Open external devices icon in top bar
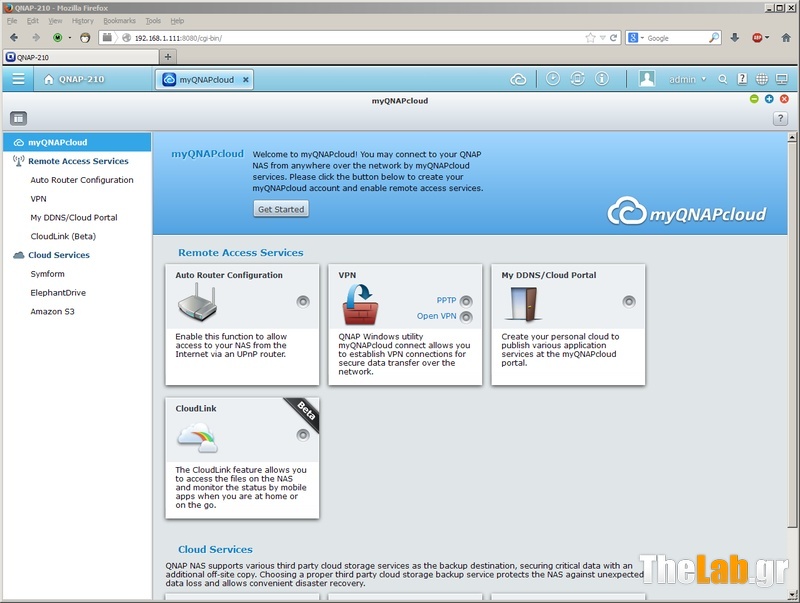This screenshot has height=603, width=800. pos(577,79)
